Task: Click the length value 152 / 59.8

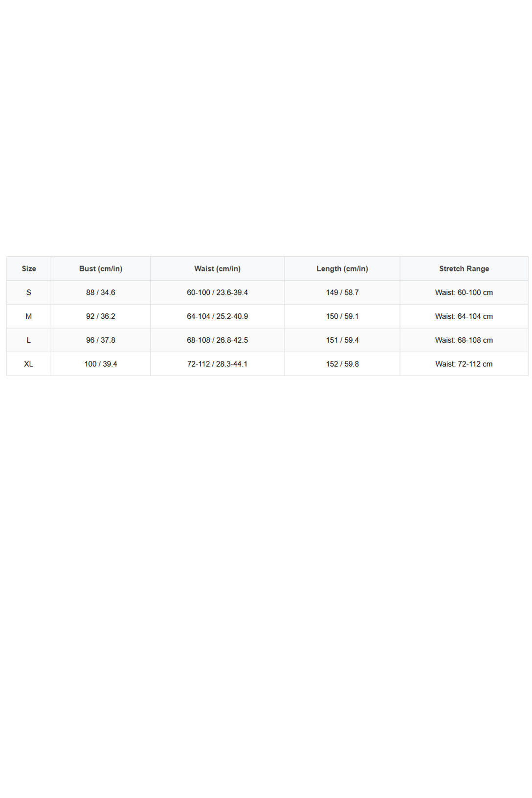Action: point(342,364)
